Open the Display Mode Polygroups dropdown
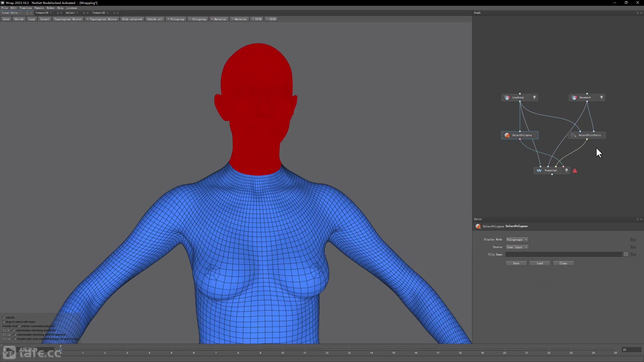This screenshot has height=362, width=644. click(x=517, y=240)
